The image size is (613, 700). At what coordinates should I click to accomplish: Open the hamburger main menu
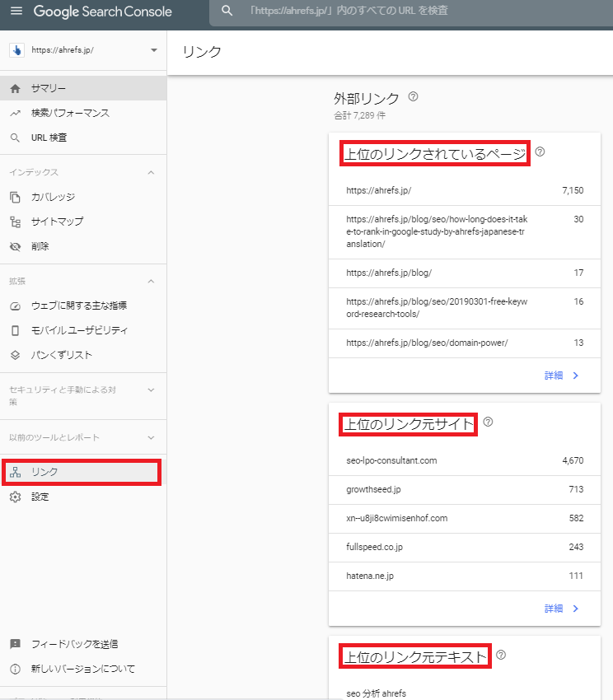coord(16,11)
